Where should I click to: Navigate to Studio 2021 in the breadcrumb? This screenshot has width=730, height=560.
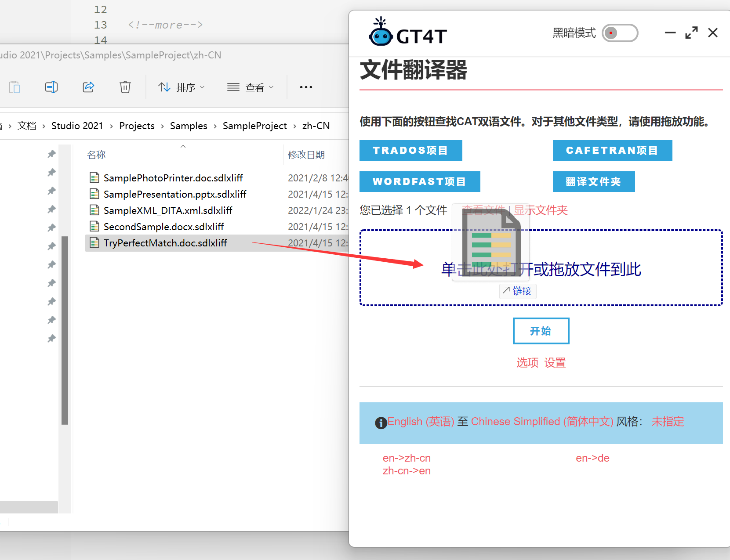77,126
